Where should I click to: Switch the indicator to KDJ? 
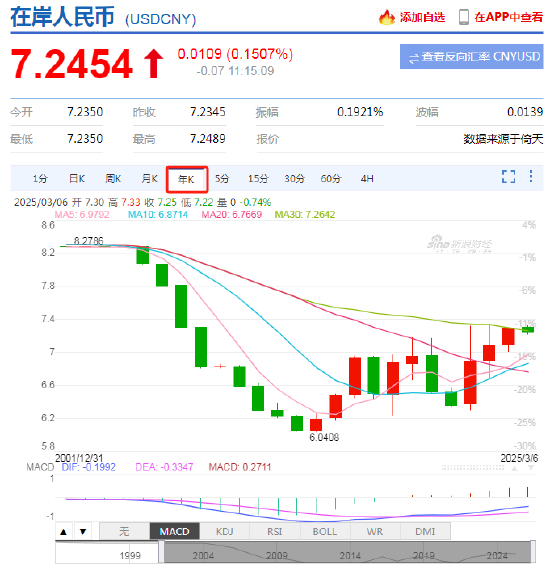click(x=225, y=532)
